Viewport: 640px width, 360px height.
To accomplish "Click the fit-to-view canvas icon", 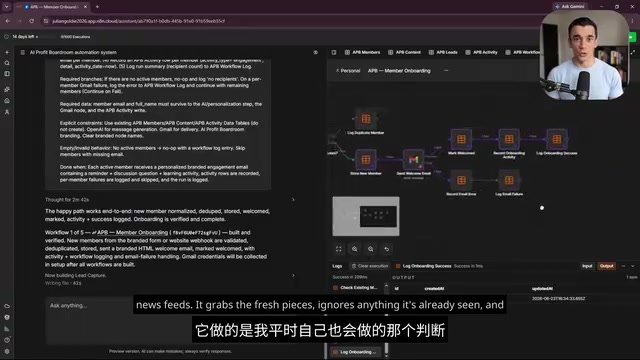I will click(339, 249).
